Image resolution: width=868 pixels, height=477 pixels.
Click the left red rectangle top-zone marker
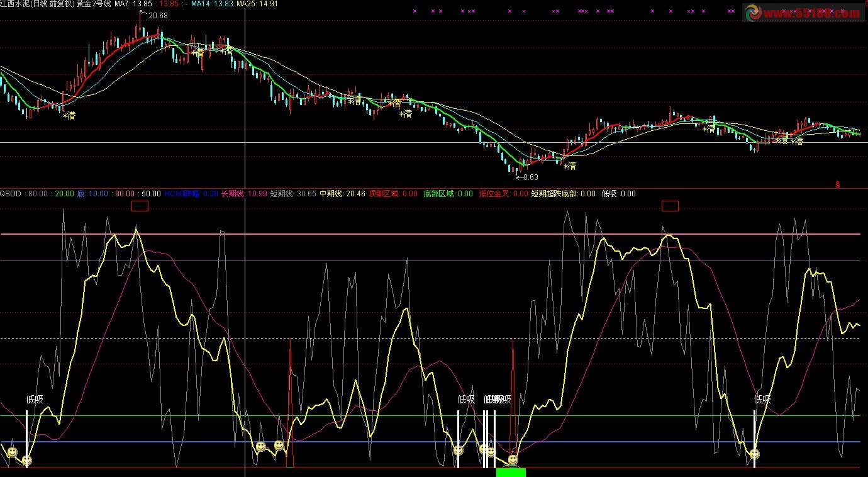[x=140, y=206]
